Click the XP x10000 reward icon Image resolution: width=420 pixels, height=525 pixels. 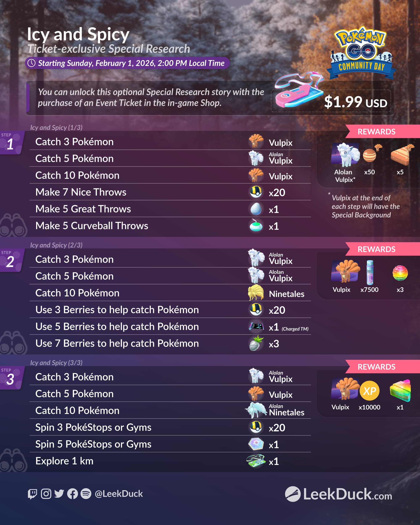pyautogui.click(x=369, y=391)
